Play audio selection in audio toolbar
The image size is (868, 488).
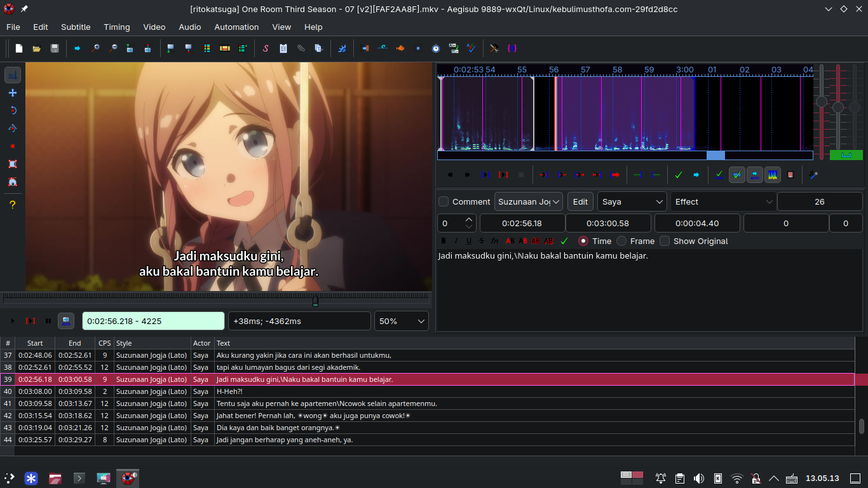pos(503,174)
